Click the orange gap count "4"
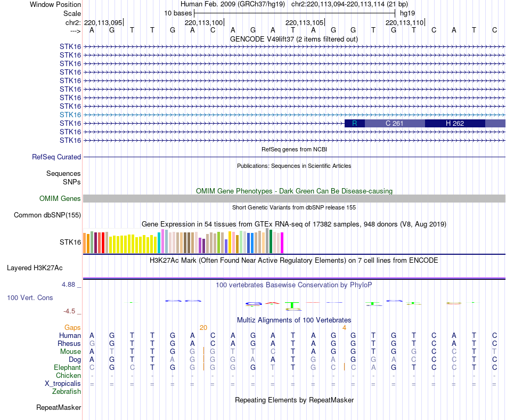Image resolution: width=506 pixels, height=420 pixels. 344,328
